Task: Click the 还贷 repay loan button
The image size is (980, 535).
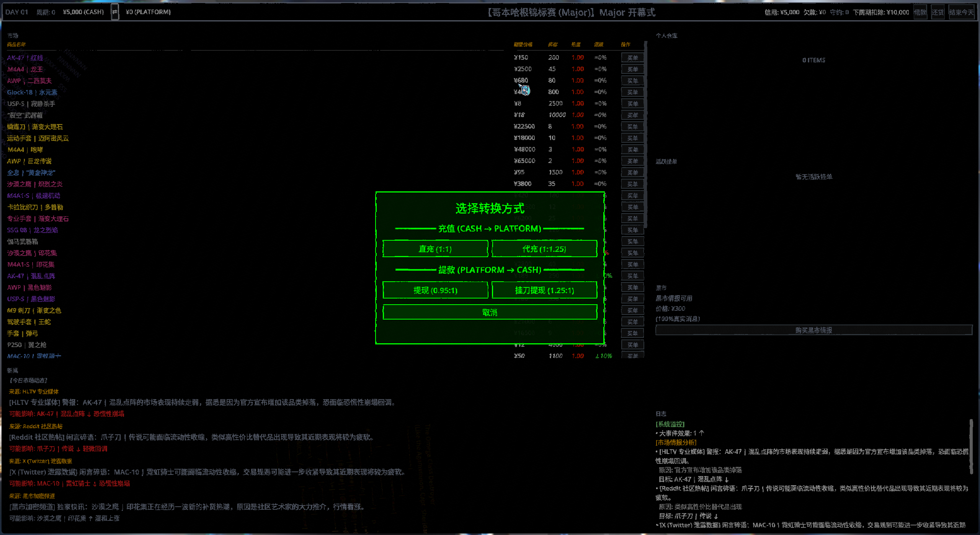Action: [x=938, y=12]
